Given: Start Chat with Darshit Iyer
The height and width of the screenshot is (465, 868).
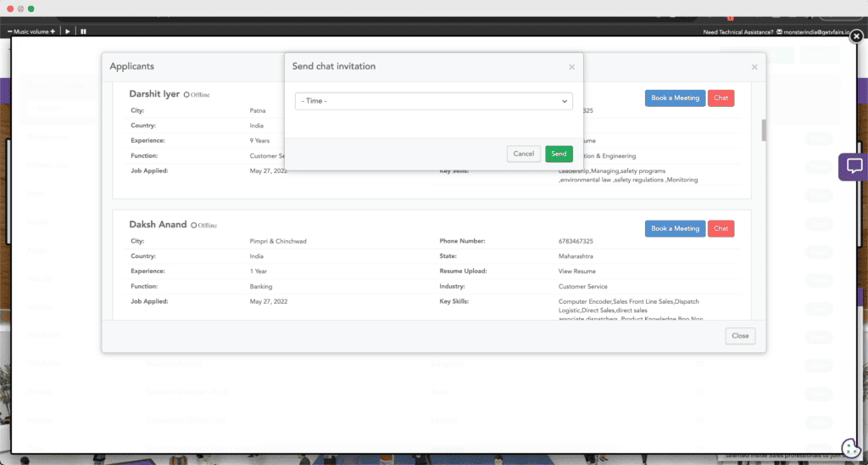Looking at the screenshot, I should tap(721, 98).
